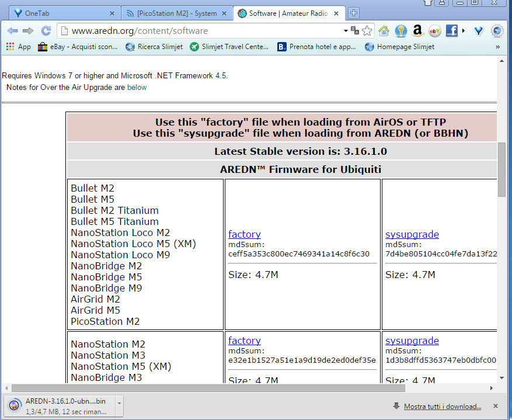Click the OneTab extension funnel icon in toolbar
Viewport: 512px width, 420px height.
click(x=479, y=31)
